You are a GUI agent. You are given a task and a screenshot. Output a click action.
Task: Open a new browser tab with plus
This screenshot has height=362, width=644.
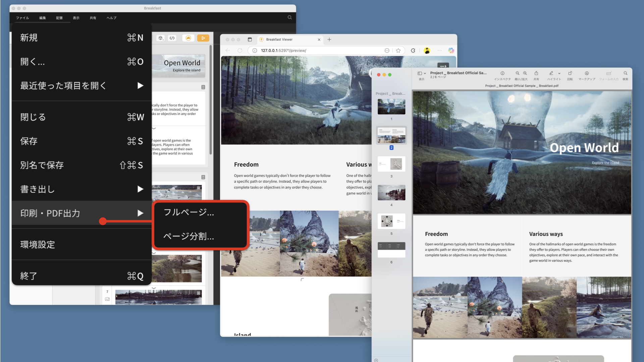329,40
